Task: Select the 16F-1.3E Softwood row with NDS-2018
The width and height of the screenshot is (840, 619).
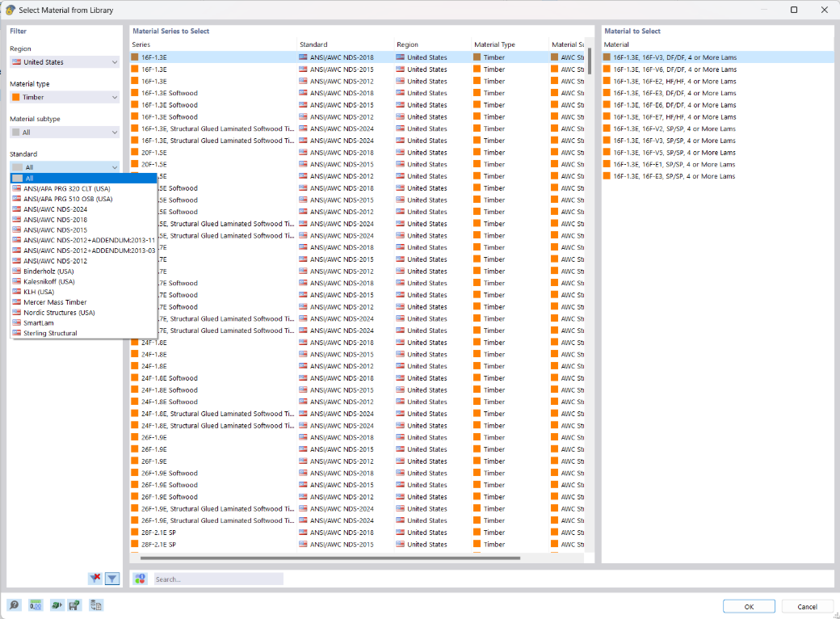Action: pos(358,93)
